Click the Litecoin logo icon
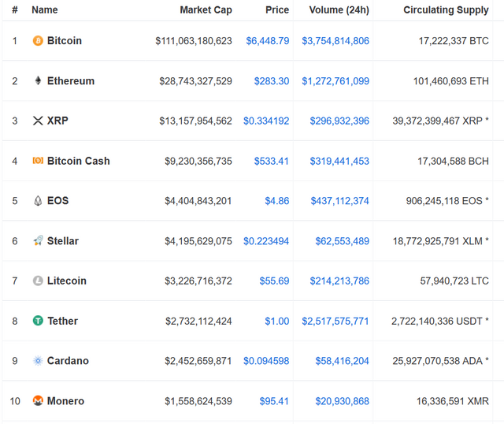 [x=38, y=281]
